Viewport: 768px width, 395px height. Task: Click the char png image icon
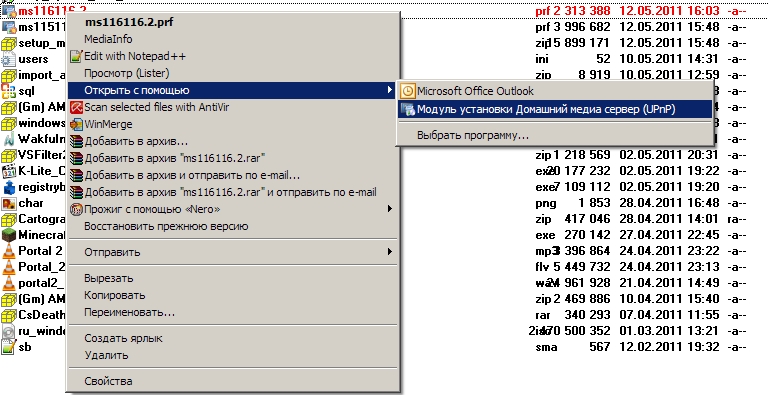coord(8,203)
